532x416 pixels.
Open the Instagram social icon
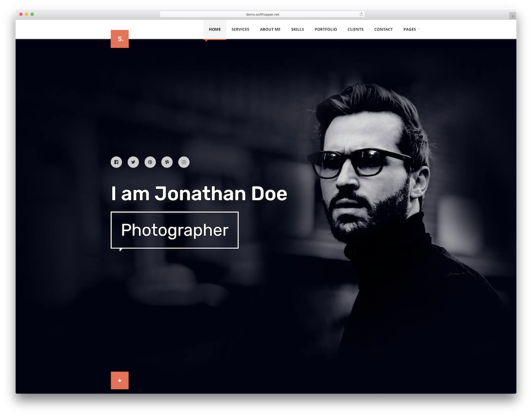[184, 162]
